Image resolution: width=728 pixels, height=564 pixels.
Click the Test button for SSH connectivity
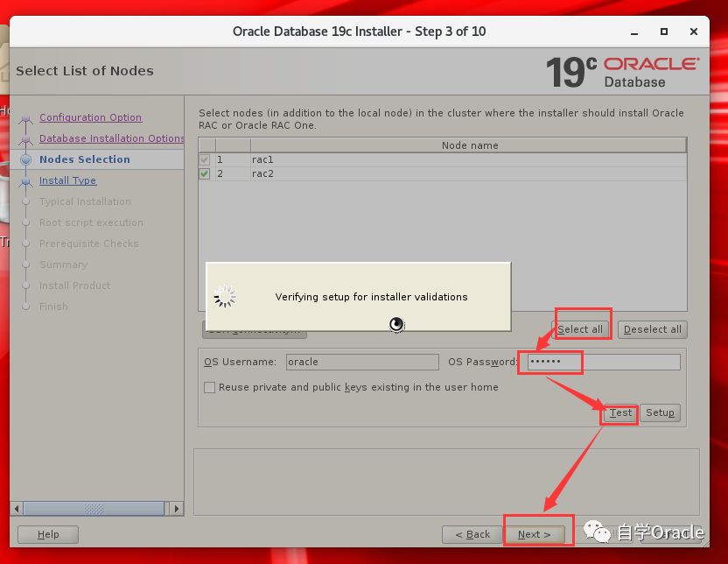point(620,412)
